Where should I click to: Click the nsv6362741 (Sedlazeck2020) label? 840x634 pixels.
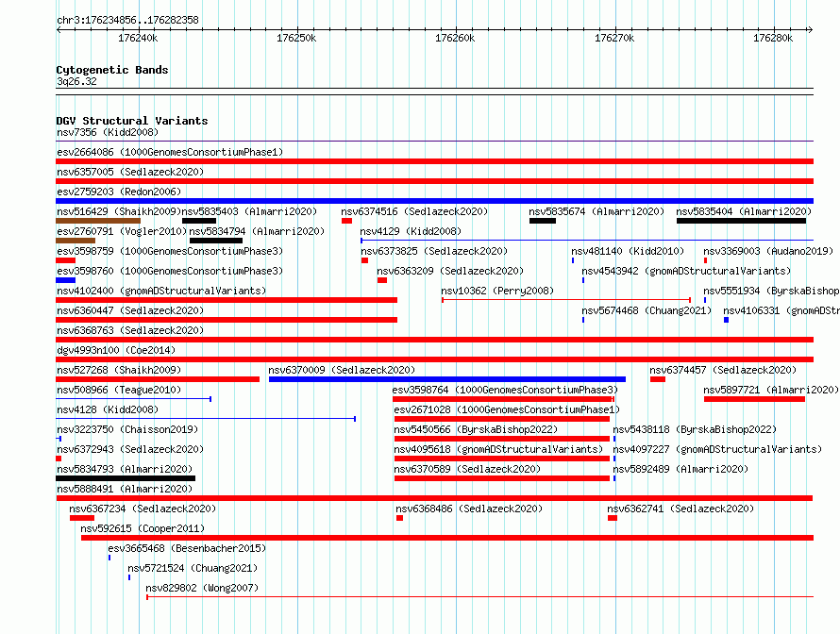680,509
